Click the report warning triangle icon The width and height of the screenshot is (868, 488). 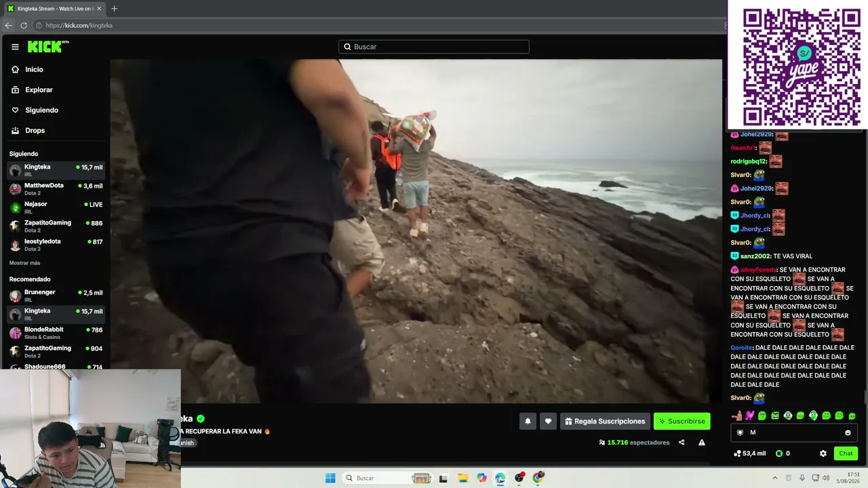coord(702,443)
